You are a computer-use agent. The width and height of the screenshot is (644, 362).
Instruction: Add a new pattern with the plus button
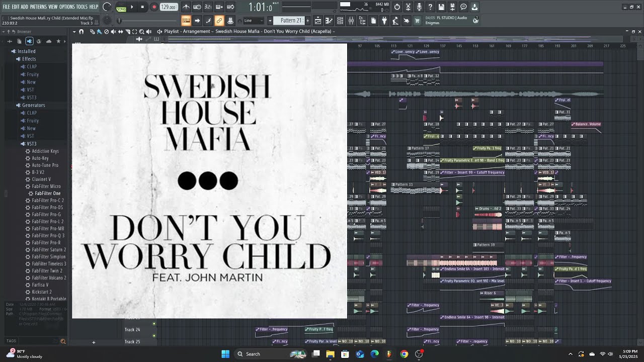coord(307,21)
